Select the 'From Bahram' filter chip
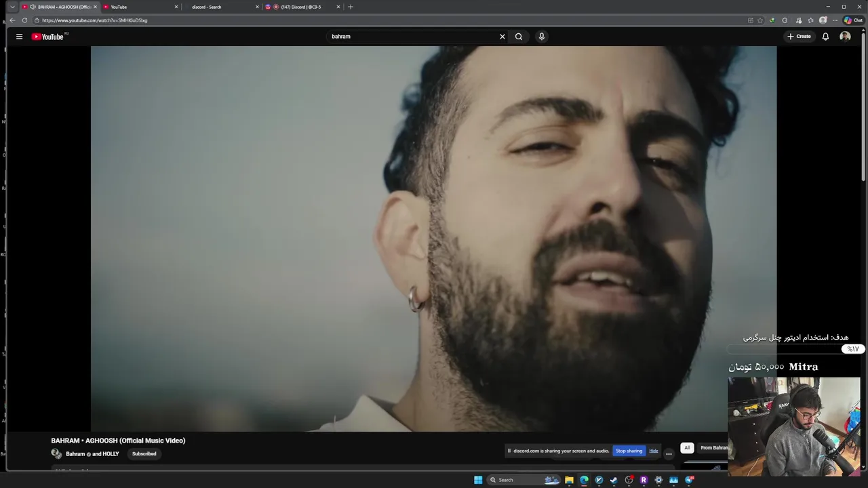 click(713, 448)
